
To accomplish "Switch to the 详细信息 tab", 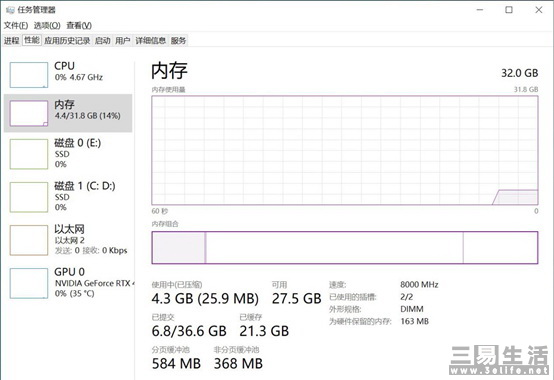I will coord(151,41).
